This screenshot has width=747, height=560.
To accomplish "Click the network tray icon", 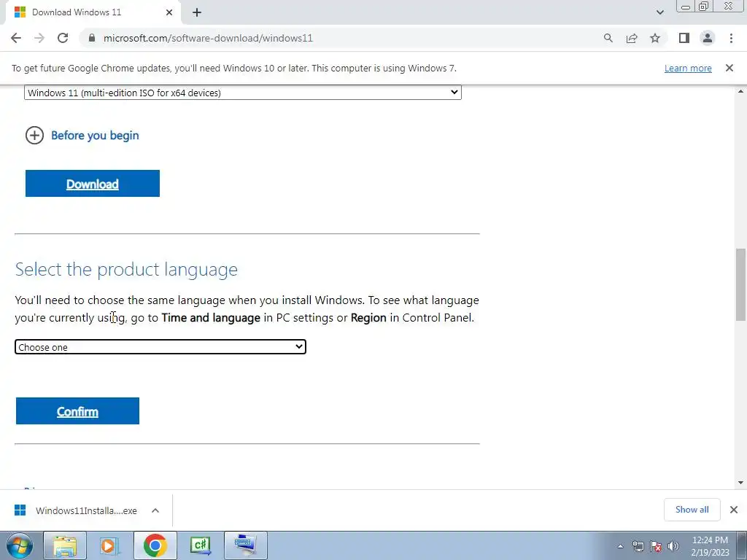I will 638,546.
